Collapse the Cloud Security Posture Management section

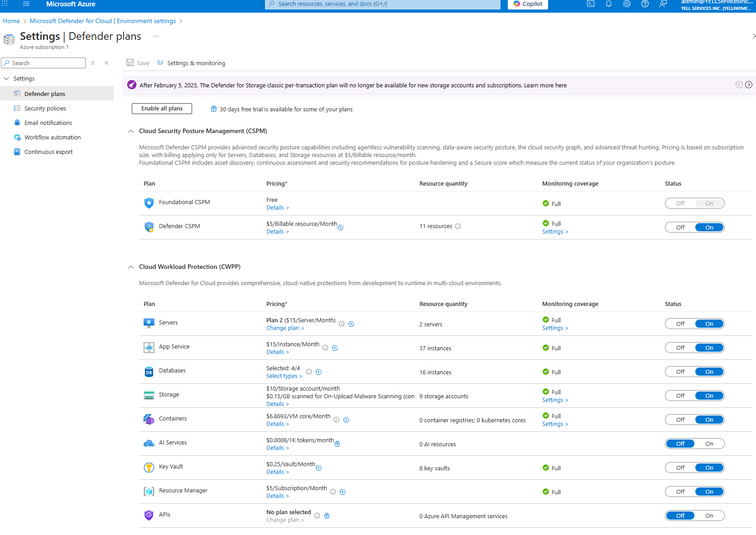pos(131,131)
